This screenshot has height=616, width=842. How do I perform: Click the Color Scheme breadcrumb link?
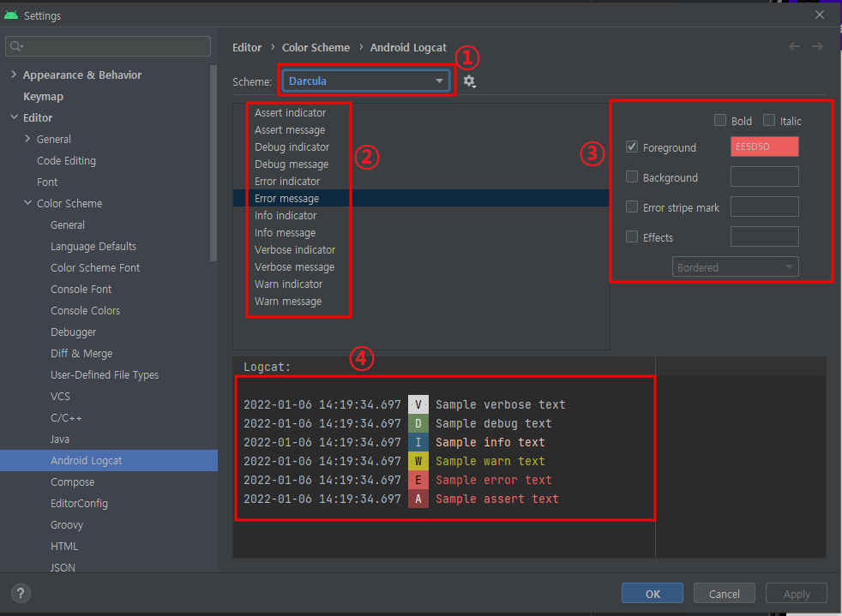coord(316,47)
